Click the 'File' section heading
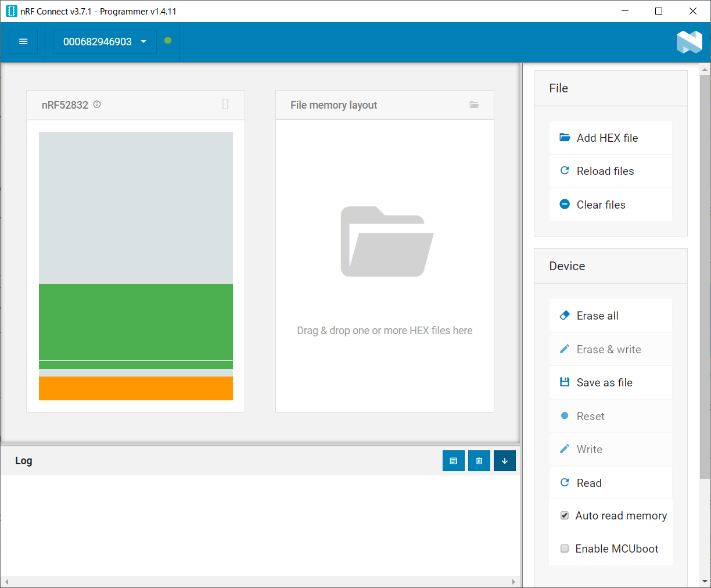 click(x=558, y=88)
